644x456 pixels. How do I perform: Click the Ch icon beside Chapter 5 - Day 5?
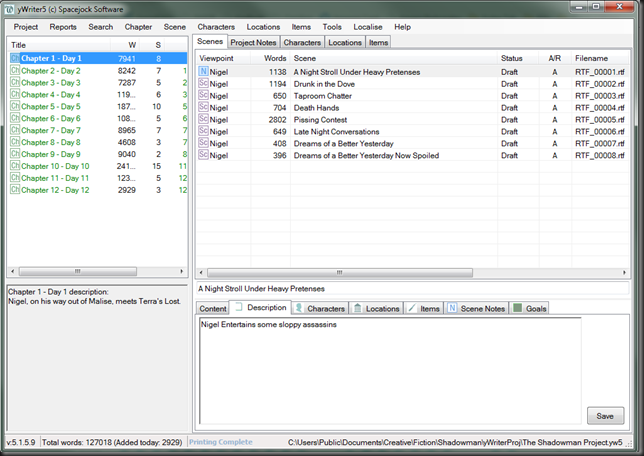[15, 106]
